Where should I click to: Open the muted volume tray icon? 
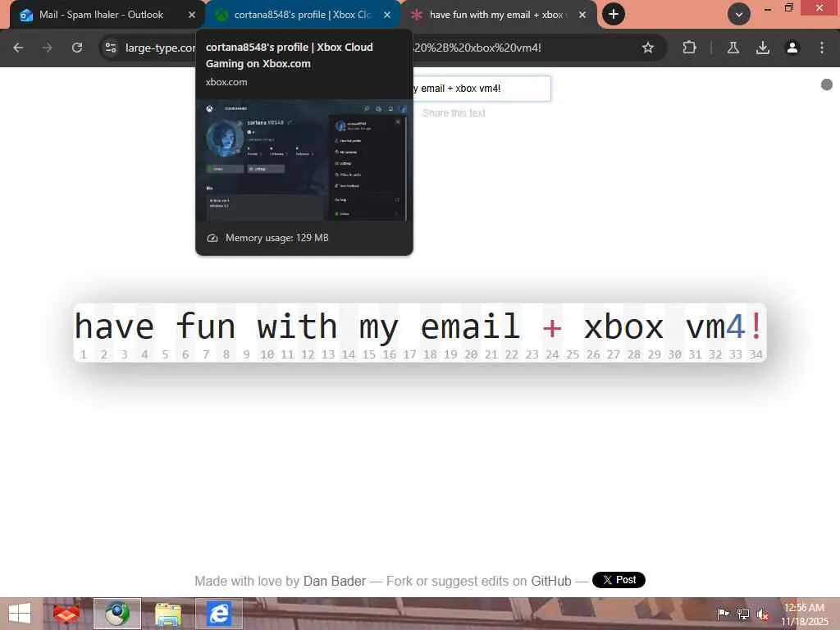(763, 614)
